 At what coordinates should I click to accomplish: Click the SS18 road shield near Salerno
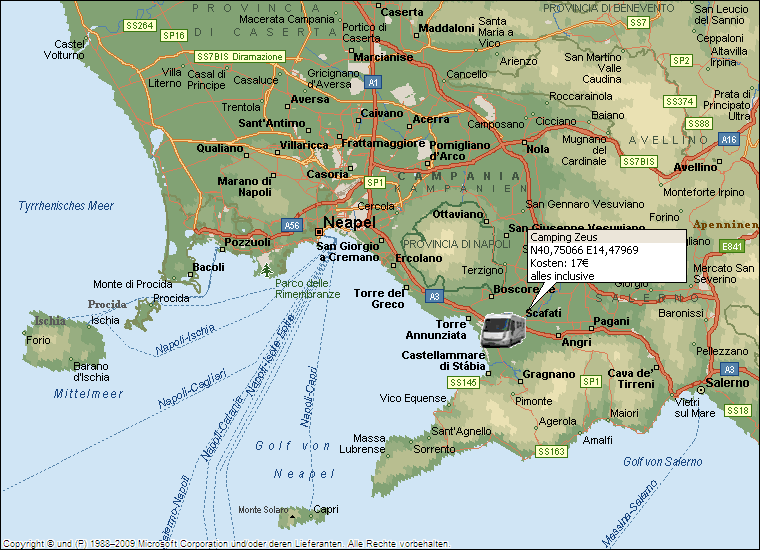pos(737,411)
